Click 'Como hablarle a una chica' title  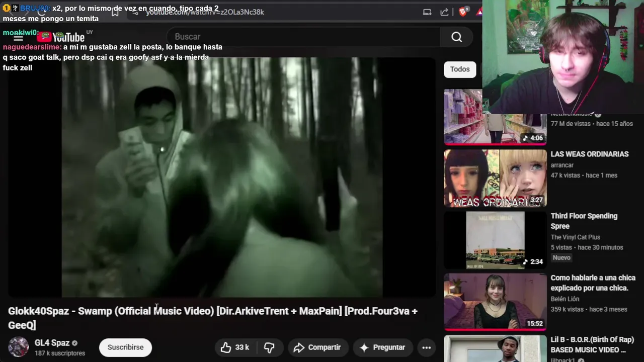coord(593,283)
